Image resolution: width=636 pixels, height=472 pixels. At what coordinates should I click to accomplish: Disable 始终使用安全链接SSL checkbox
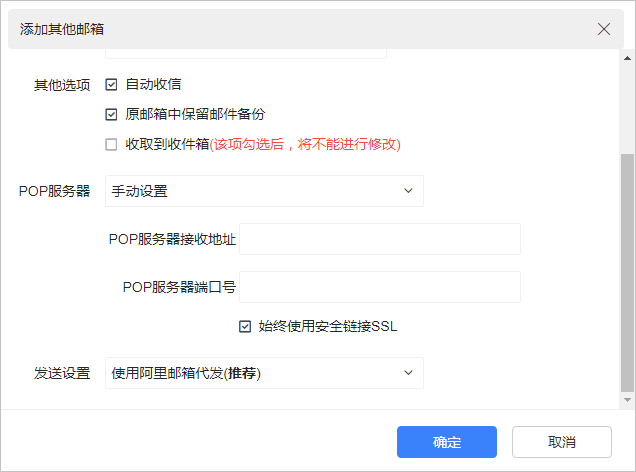pyautogui.click(x=244, y=326)
